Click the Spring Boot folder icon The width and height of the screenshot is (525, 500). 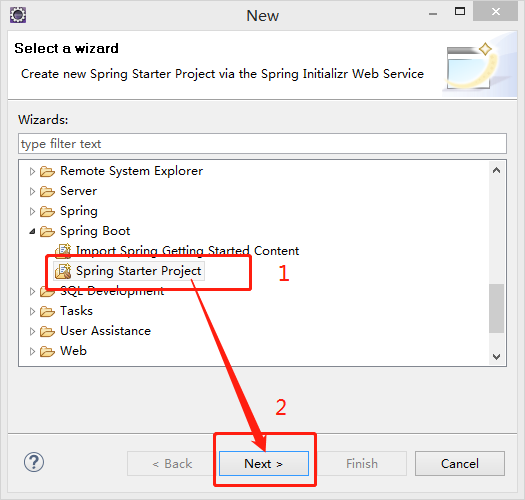pos(47,231)
